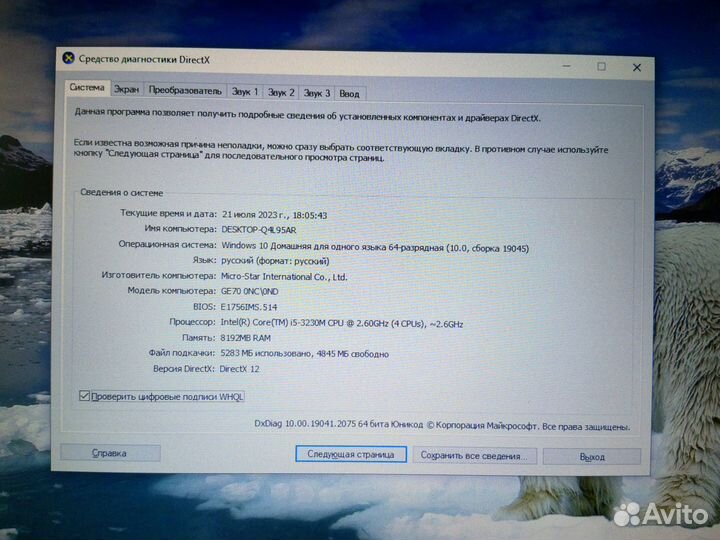Screen dimensions: 720x540
Task: Click the Изготовитель компьютера: label
Action: point(158,276)
